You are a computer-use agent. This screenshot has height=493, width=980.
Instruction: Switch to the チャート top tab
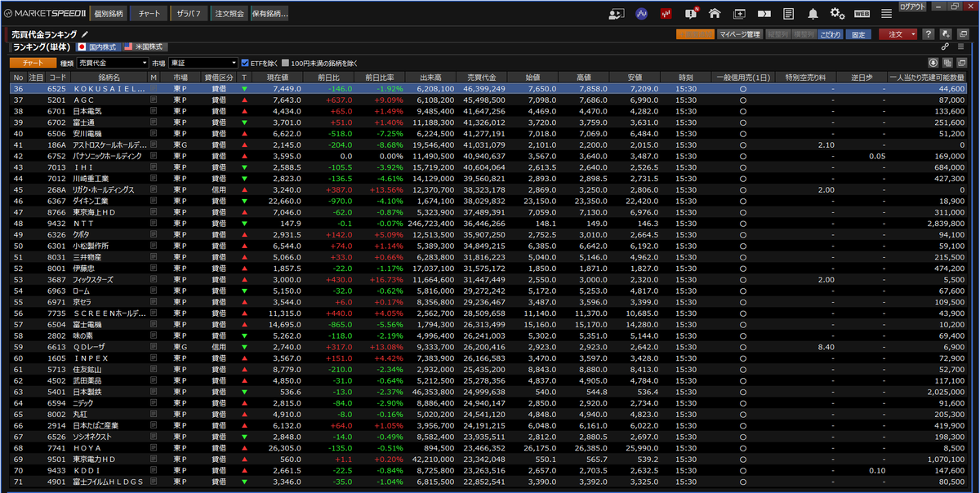(x=149, y=14)
